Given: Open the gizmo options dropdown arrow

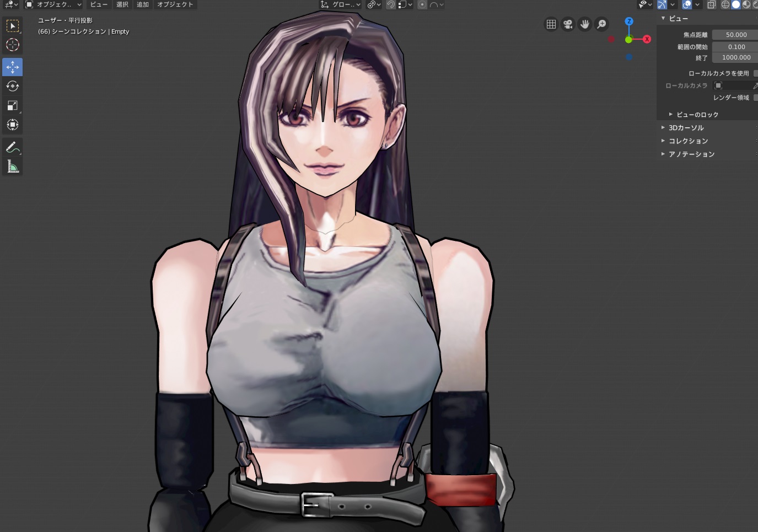Looking at the screenshot, I should click(673, 4).
